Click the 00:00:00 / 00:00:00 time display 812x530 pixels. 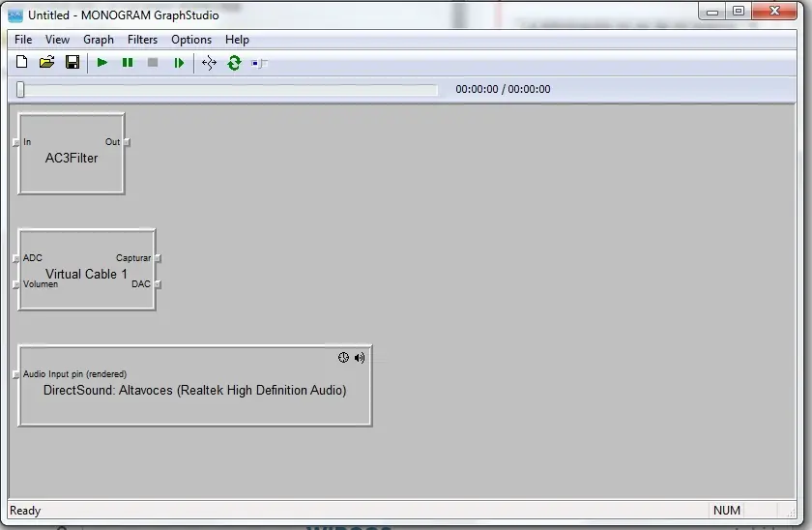[503, 89]
